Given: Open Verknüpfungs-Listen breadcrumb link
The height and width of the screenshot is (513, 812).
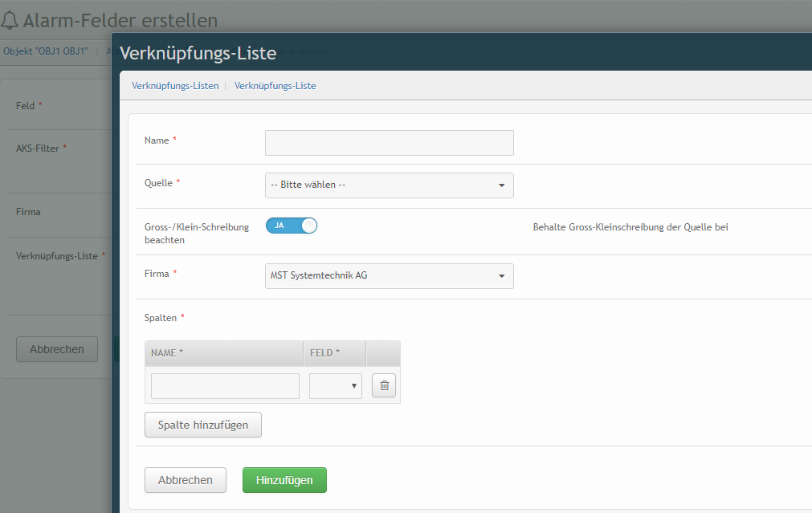Looking at the screenshot, I should coord(175,86).
